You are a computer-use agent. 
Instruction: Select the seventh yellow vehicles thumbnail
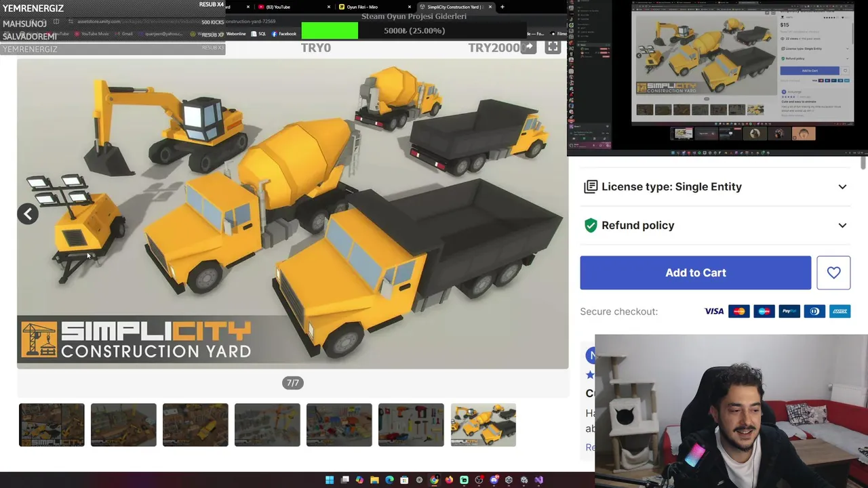coord(483,425)
